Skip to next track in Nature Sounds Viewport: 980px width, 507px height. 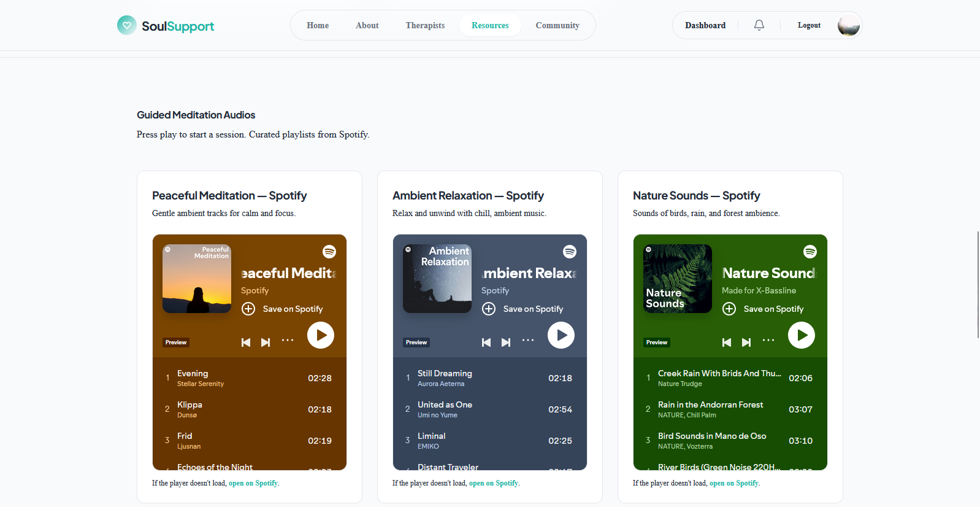[746, 343]
